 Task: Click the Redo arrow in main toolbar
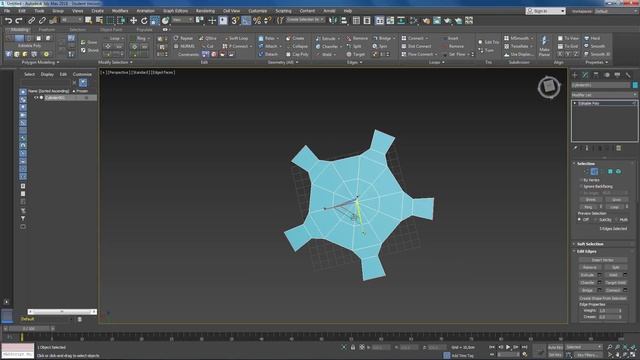coord(19,20)
